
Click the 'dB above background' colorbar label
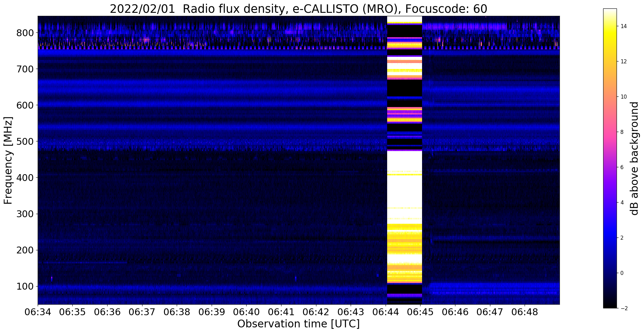click(634, 159)
